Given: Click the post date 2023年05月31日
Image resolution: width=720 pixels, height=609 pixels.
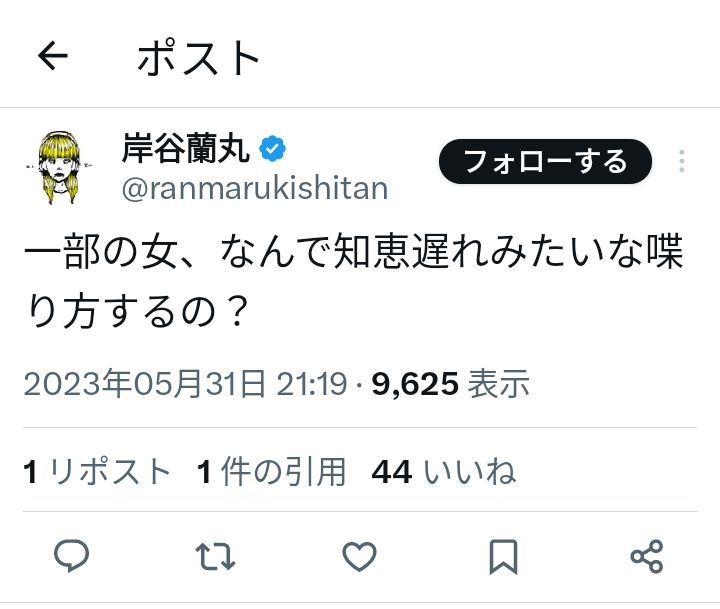Looking at the screenshot, I should point(144,384).
